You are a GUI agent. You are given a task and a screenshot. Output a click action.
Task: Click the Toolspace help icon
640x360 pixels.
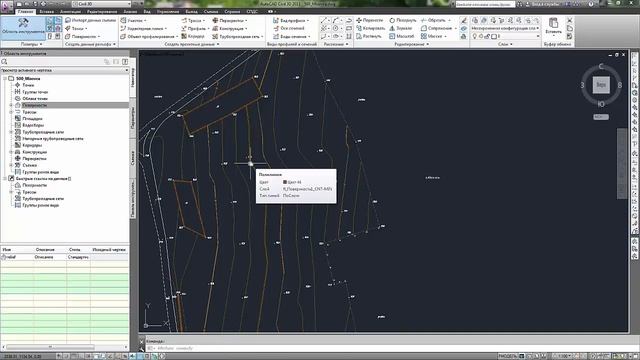tap(125, 62)
